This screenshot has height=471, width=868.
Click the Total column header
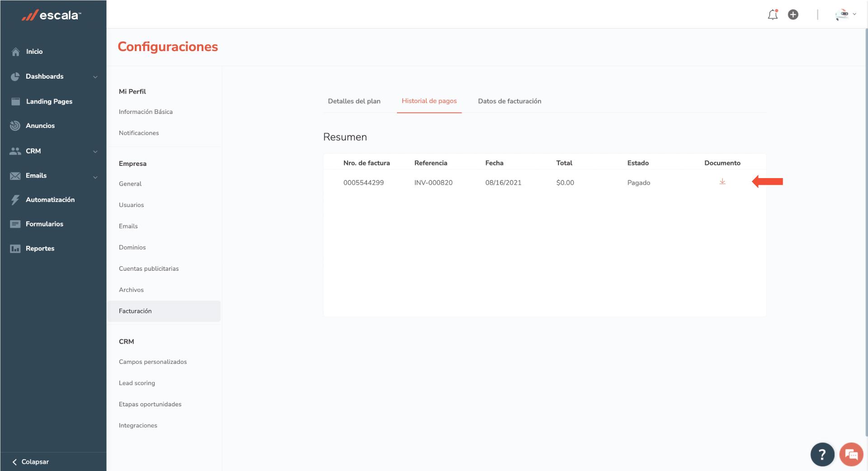pyautogui.click(x=564, y=163)
